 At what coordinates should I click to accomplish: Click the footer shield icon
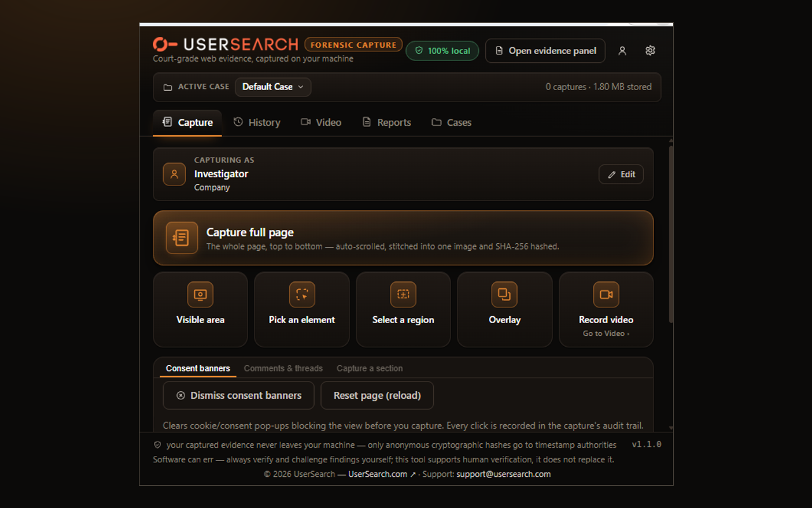tap(157, 445)
